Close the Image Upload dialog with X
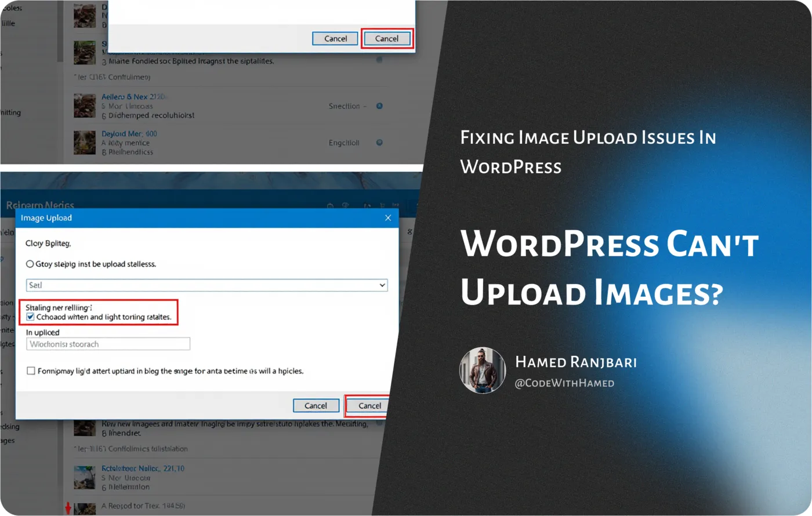This screenshot has height=516, width=812. click(388, 218)
